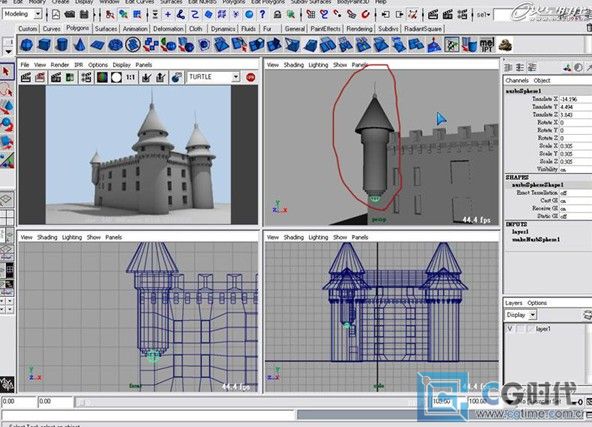Click the Scale Y value field
Image resolution: width=592 pixels, height=427 pixels.
[x=575, y=154]
